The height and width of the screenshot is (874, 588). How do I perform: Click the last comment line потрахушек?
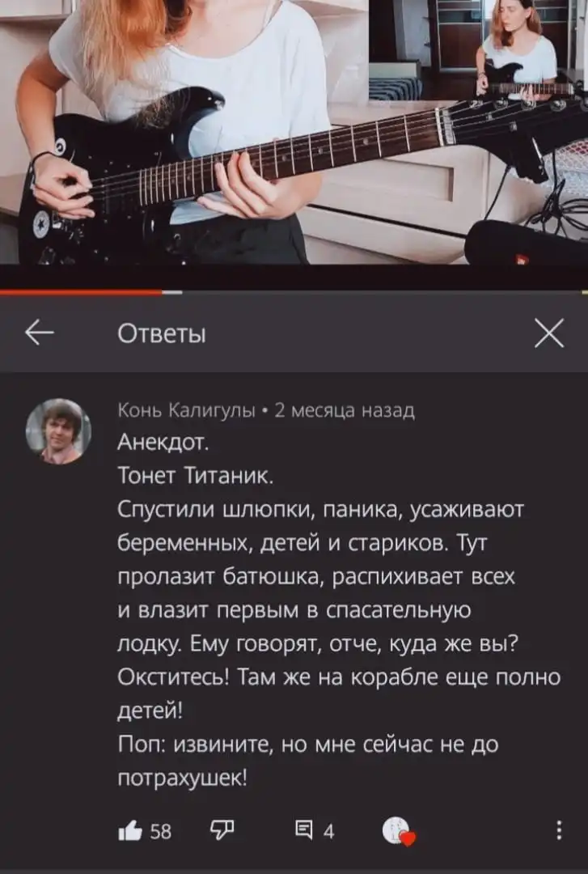click(182, 778)
